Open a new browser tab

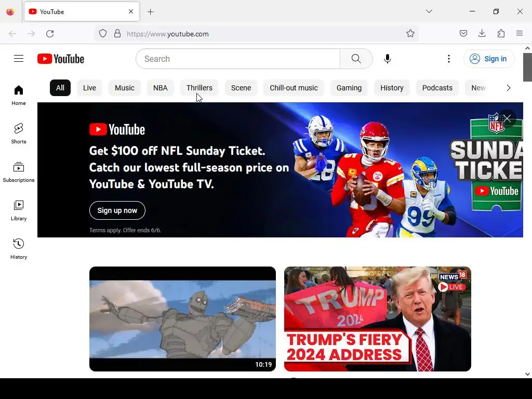pyautogui.click(x=151, y=12)
